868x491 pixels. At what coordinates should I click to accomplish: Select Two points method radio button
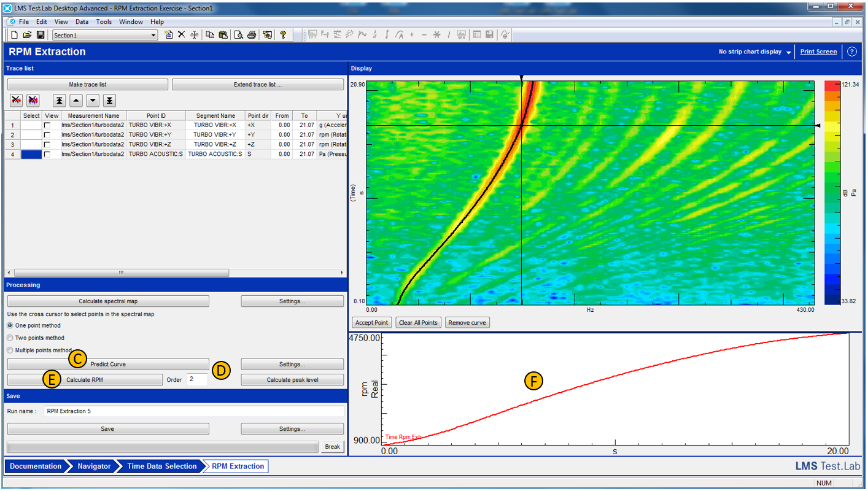coord(10,338)
